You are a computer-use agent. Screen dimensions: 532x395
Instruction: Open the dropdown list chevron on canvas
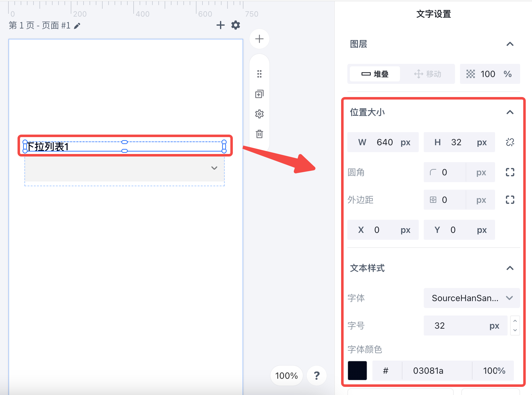click(x=214, y=168)
